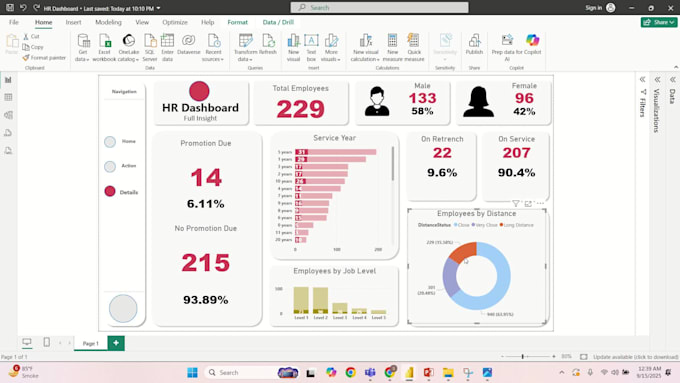Open the Data / Drill tab

pyautogui.click(x=278, y=22)
